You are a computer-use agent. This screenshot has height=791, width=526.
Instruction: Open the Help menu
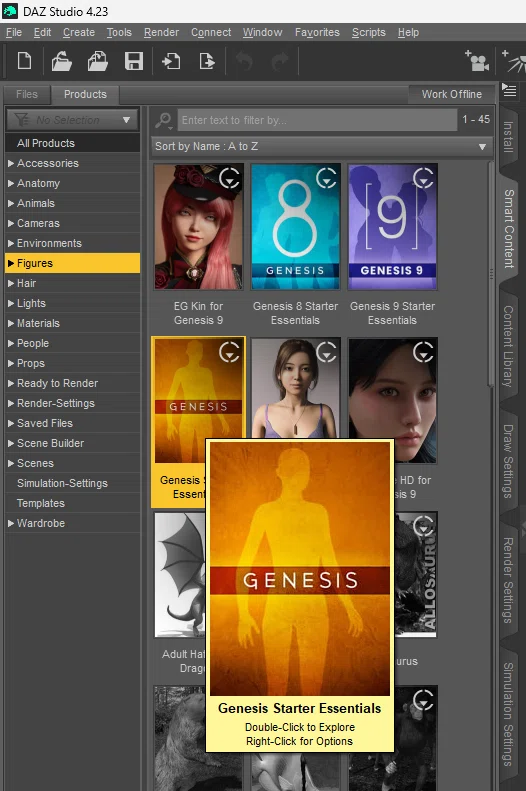[x=408, y=32]
